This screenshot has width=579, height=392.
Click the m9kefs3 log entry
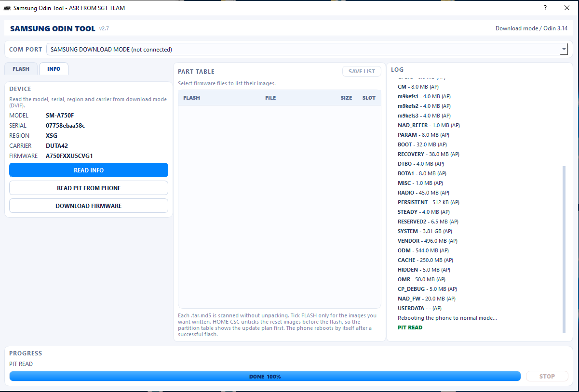tap(424, 116)
